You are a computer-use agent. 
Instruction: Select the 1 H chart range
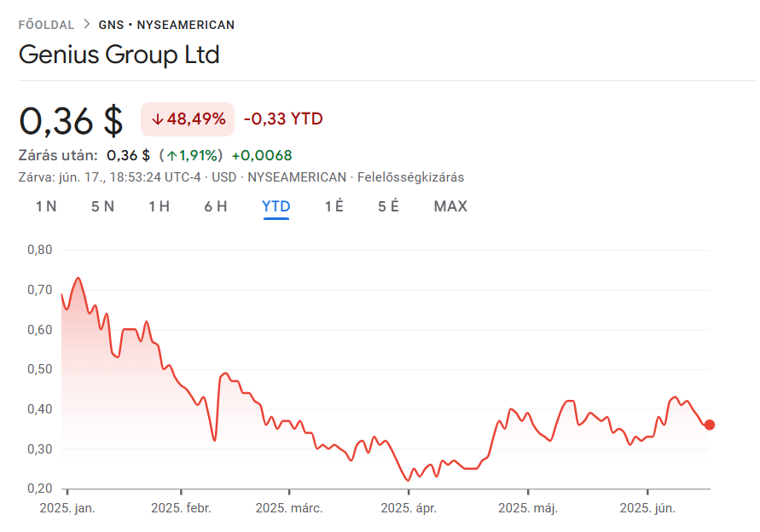coord(159,206)
